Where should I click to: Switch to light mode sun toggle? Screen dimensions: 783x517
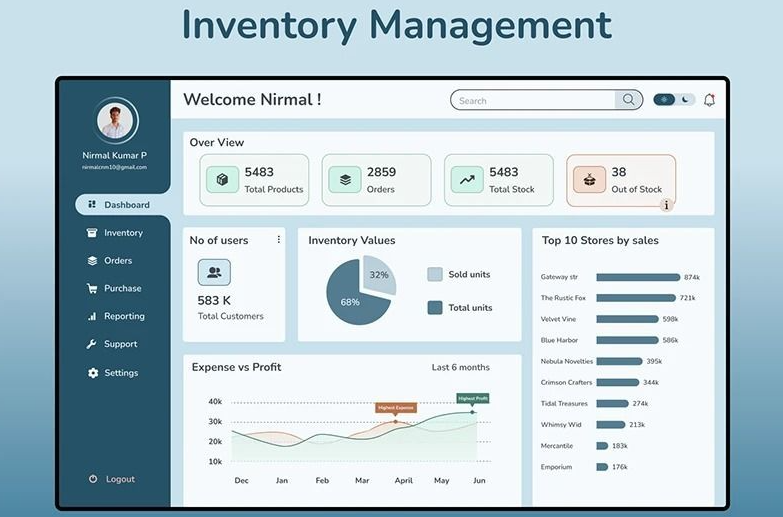(664, 100)
